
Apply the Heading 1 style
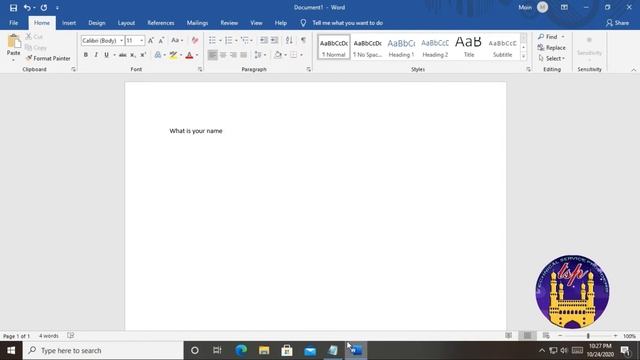[x=401, y=47]
